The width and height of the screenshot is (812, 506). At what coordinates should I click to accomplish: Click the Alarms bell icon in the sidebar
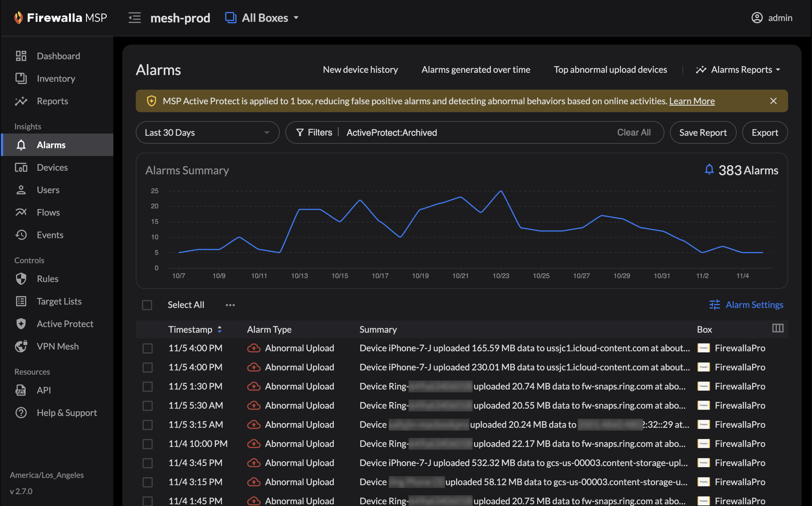click(21, 145)
